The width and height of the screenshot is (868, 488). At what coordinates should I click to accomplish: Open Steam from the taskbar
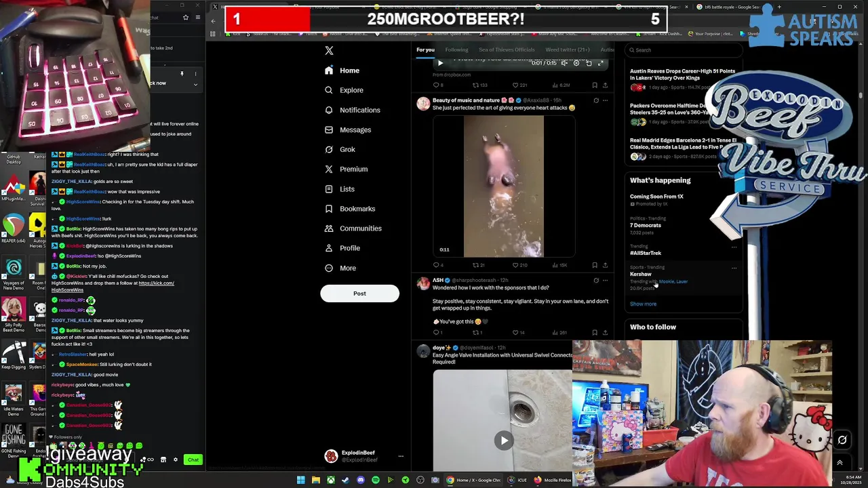coord(345,480)
